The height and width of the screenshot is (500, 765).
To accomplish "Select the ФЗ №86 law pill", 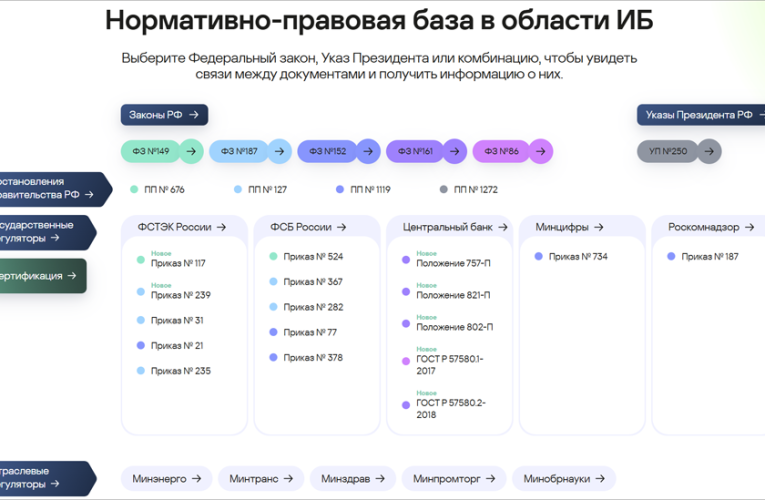I will (x=502, y=151).
